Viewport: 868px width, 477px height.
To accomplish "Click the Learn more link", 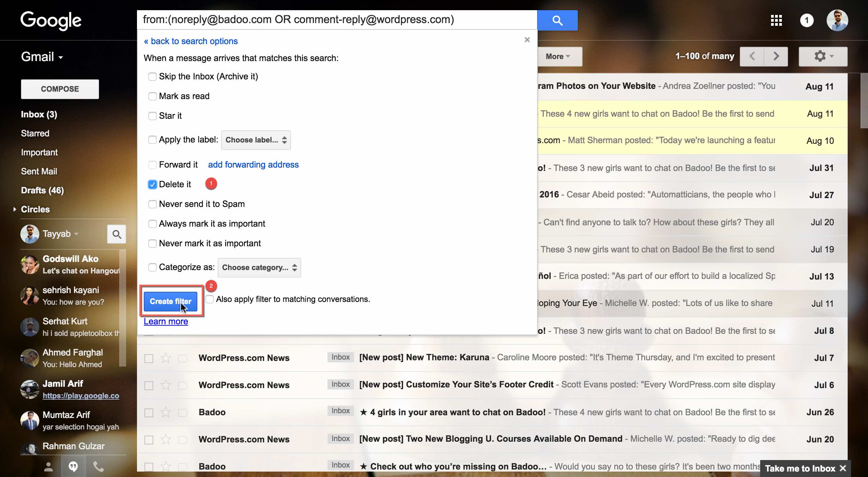I will tap(165, 321).
